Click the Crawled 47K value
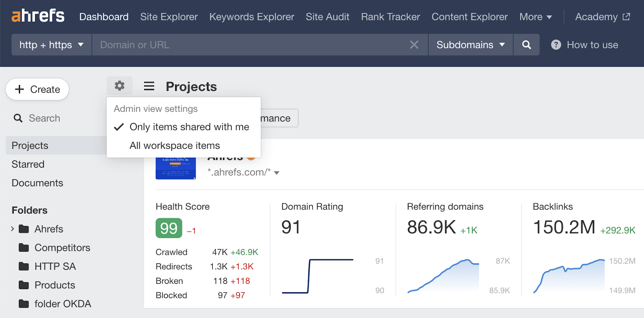 click(220, 252)
